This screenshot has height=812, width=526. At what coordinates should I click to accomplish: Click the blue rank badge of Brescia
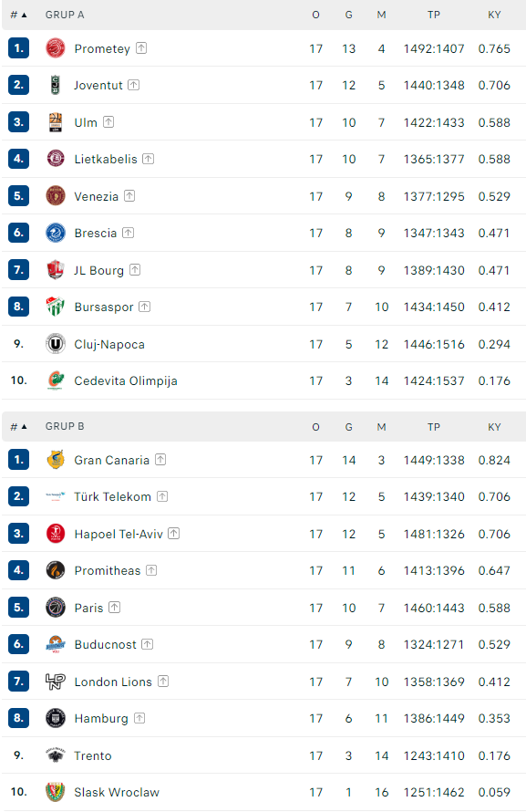(x=18, y=233)
